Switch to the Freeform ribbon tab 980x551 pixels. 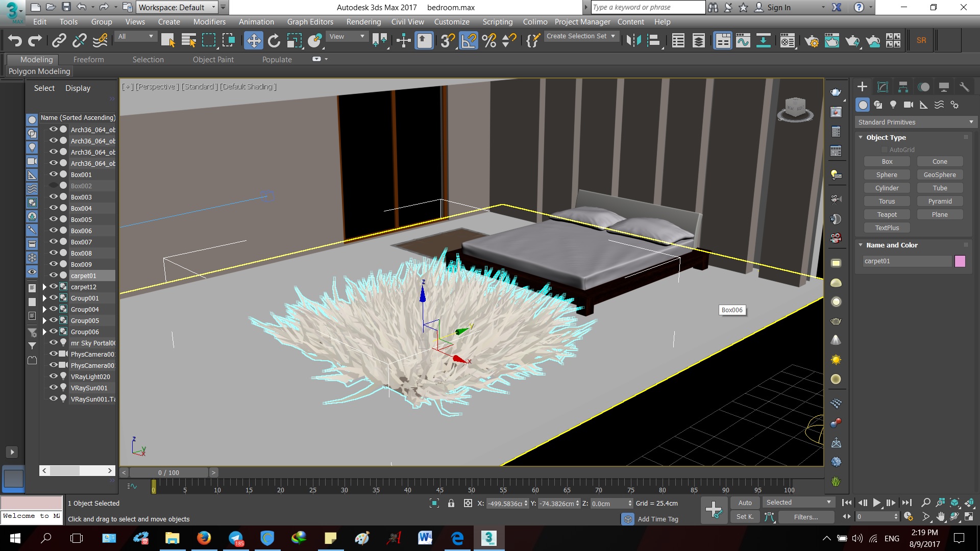(x=89, y=59)
